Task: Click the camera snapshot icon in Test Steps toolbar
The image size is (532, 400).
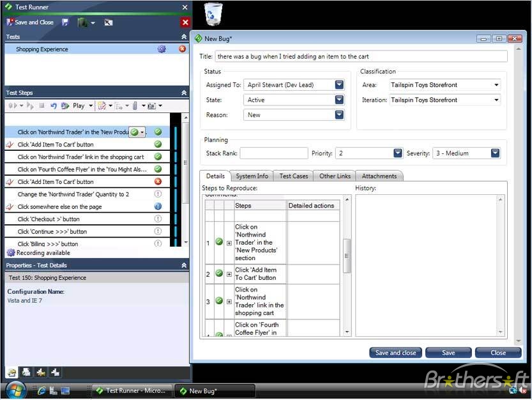Action: tap(151, 106)
